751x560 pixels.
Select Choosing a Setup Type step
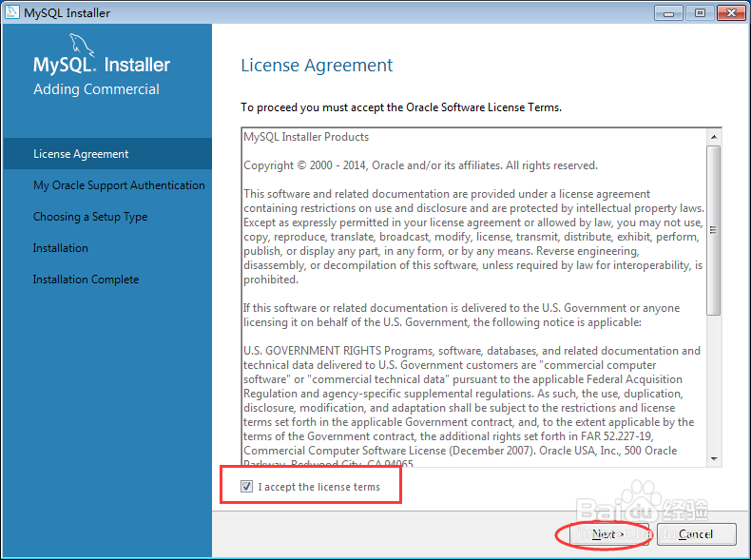90,217
